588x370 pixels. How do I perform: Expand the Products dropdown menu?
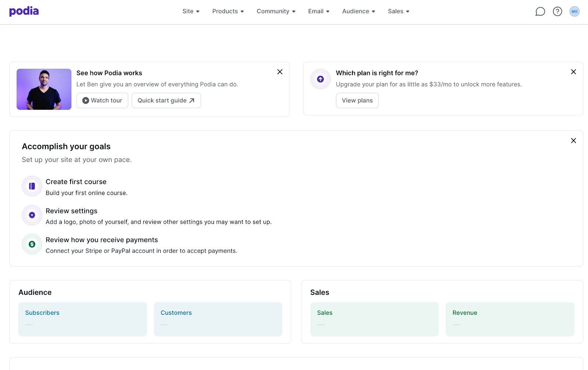(x=228, y=11)
